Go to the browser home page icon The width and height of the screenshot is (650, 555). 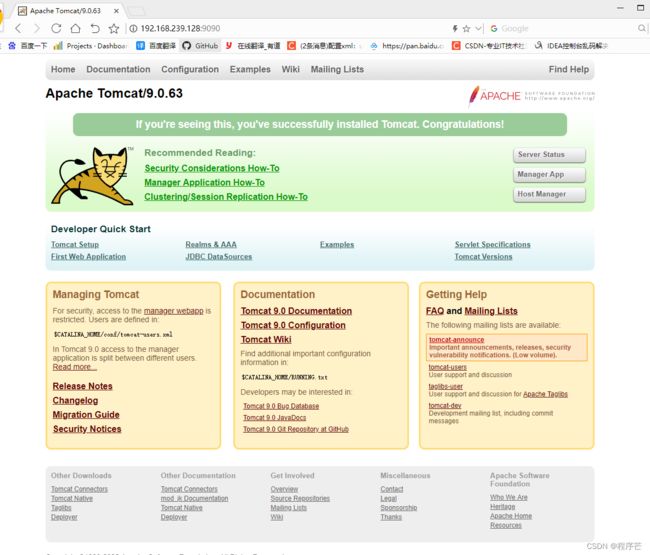tap(75, 28)
